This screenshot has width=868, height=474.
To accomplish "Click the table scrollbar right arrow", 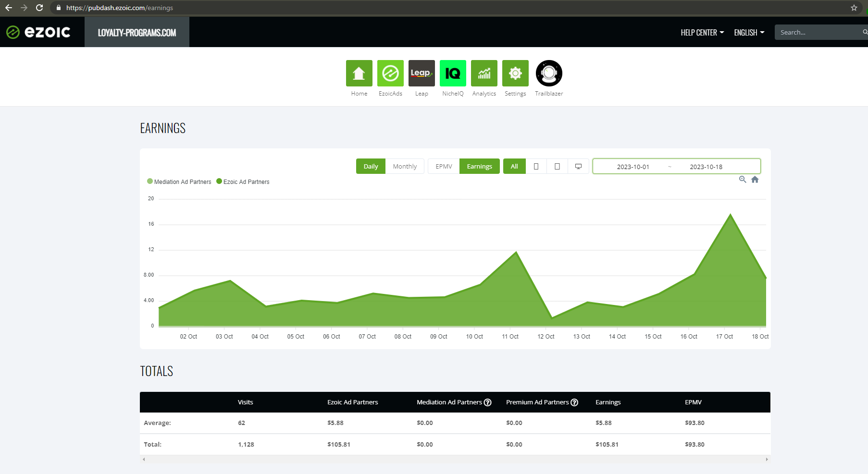I will [767, 460].
